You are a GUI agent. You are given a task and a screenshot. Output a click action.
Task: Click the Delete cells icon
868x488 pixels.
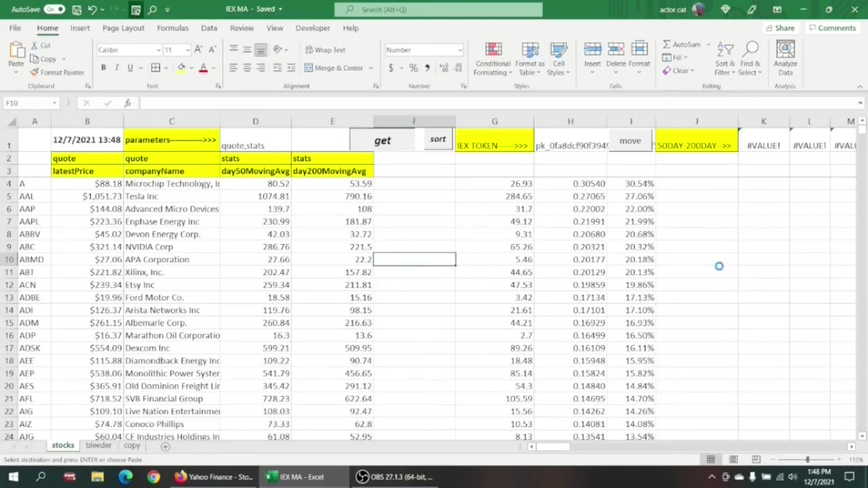point(616,49)
